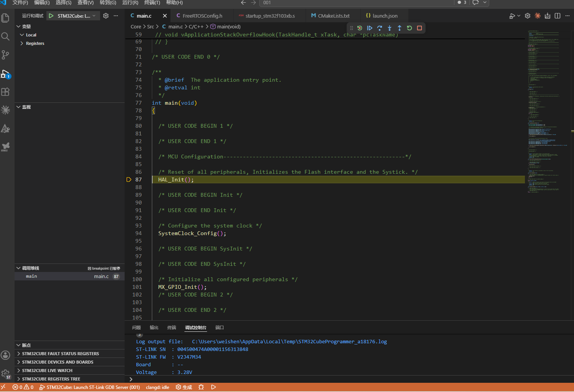Open the Manage gear in activity bar
This screenshot has height=392, width=574.
click(5, 374)
